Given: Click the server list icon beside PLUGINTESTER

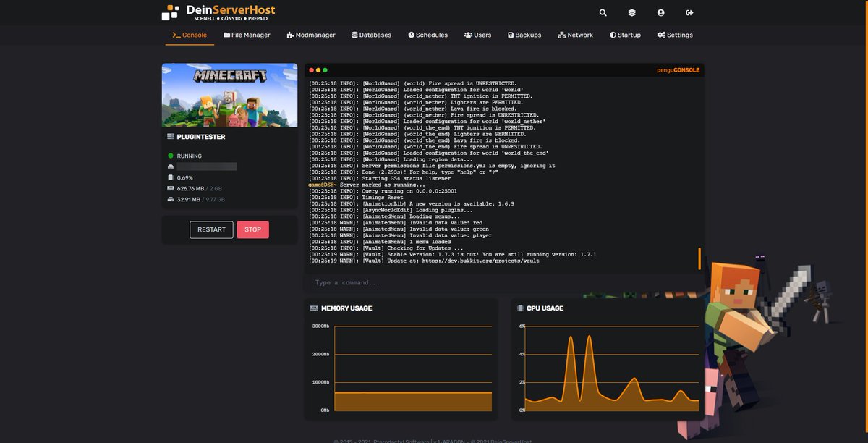Looking at the screenshot, I should (x=171, y=136).
